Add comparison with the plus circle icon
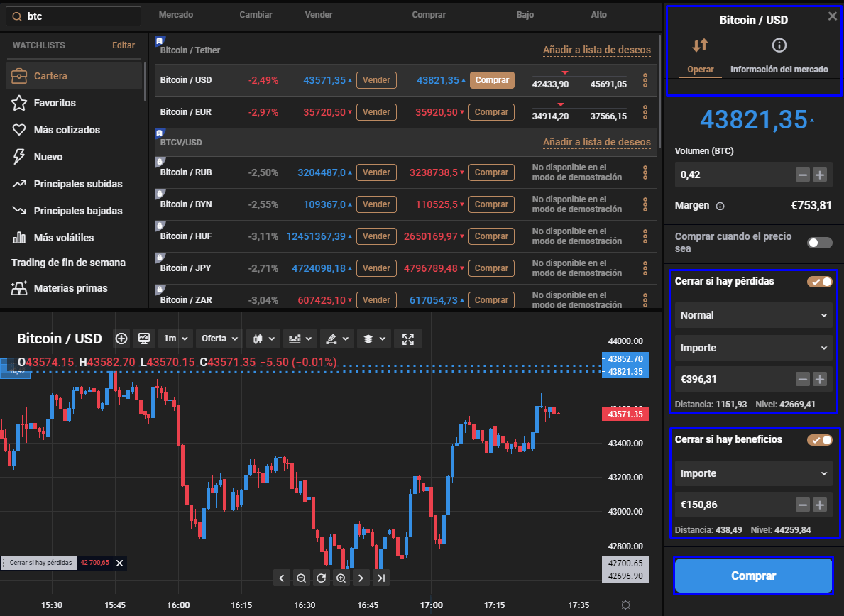The width and height of the screenshot is (844, 616). tap(121, 339)
